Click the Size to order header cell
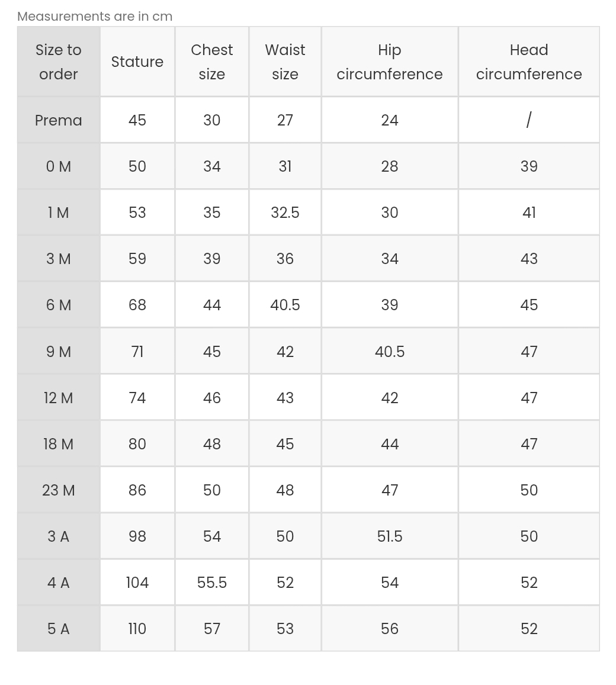Image resolution: width=616 pixels, height=685 pixels. [59, 62]
